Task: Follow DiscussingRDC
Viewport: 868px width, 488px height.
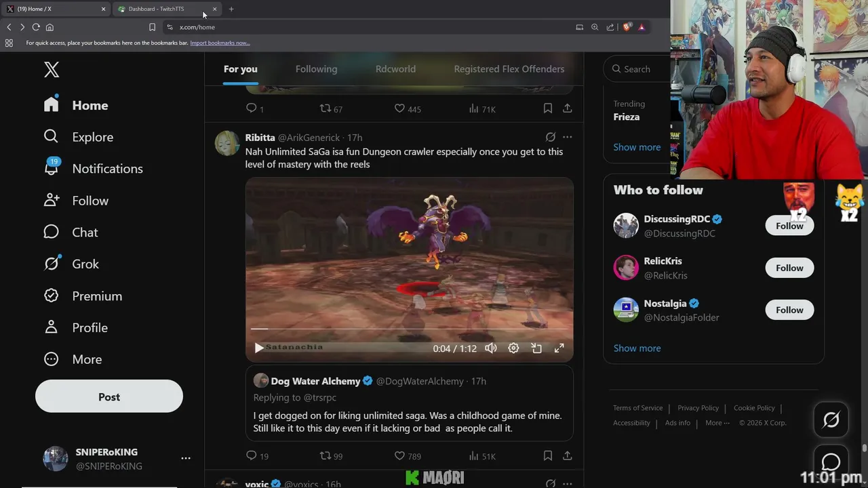Action: 789,226
